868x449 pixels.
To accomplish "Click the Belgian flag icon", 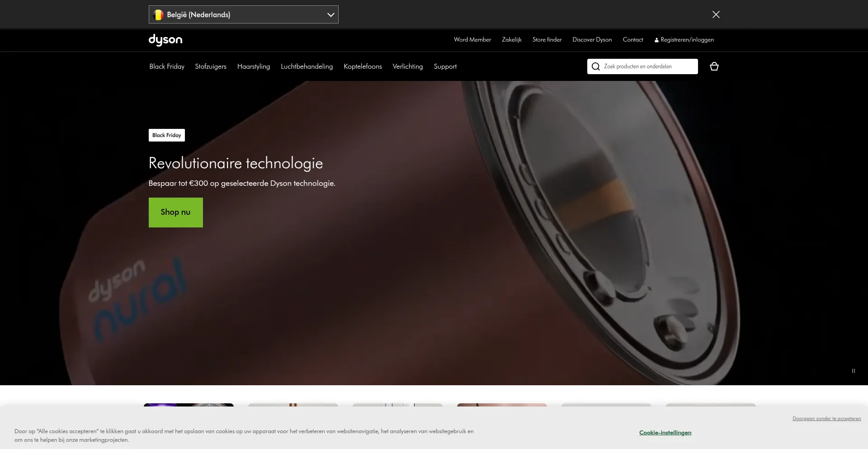I will (x=158, y=14).
